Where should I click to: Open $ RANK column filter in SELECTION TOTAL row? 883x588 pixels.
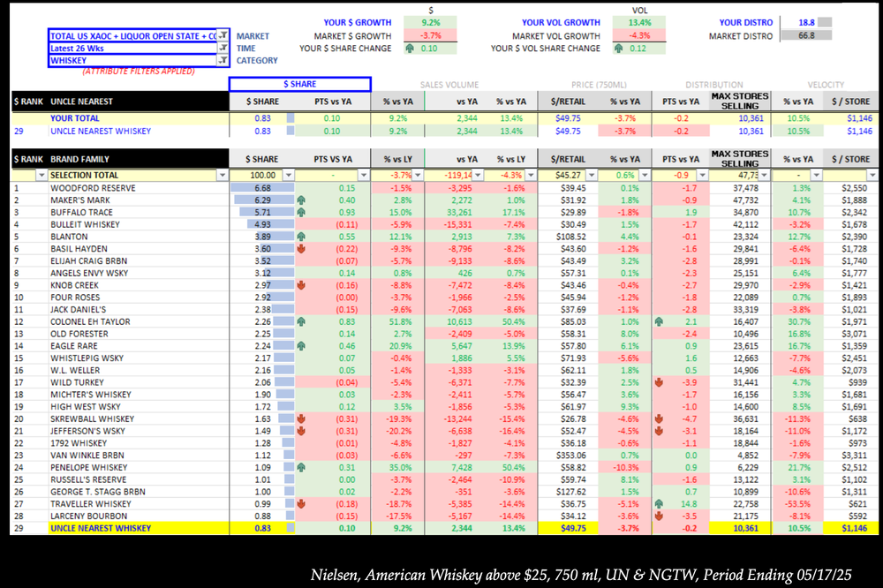(x=42, y=175)
